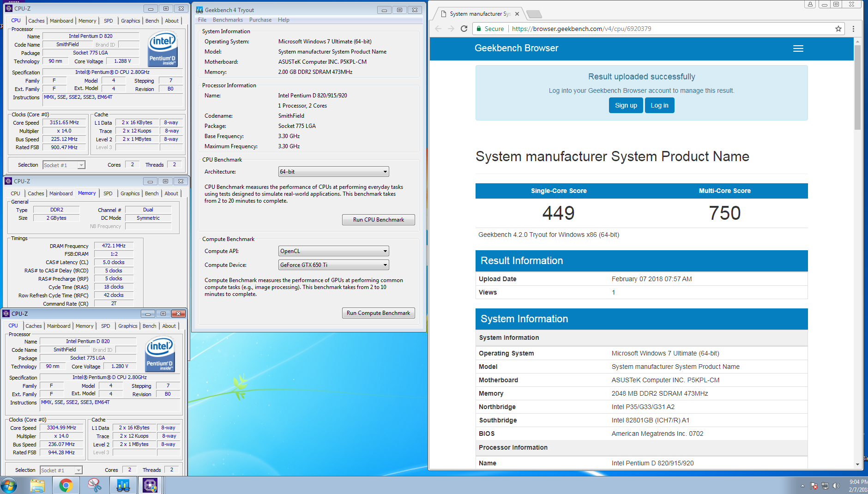Reload the Geekbench result page
868x494 pixels.
(x=464, y=29)
